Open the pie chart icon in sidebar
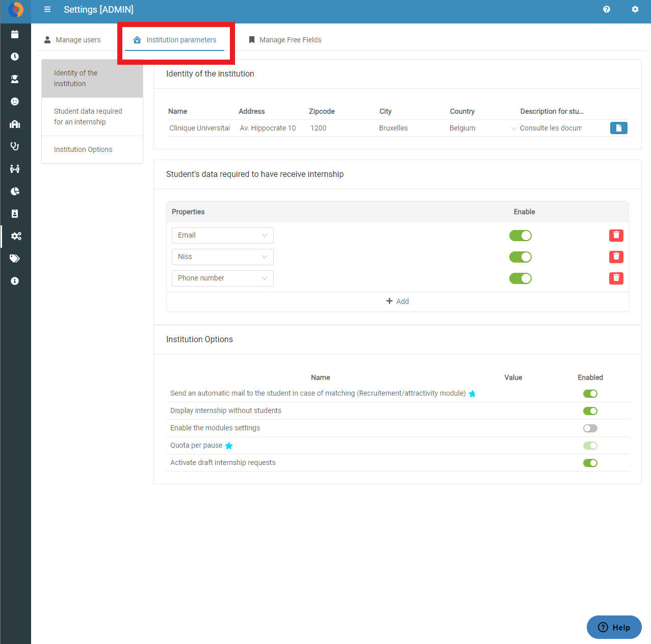 pos(15,191)
